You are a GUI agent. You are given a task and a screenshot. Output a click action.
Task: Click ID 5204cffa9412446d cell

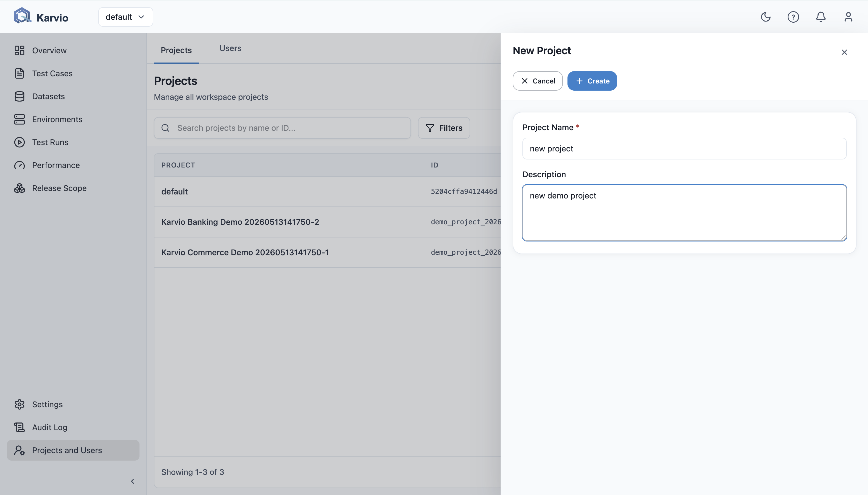pyautogui.click(x=464, y=191)
